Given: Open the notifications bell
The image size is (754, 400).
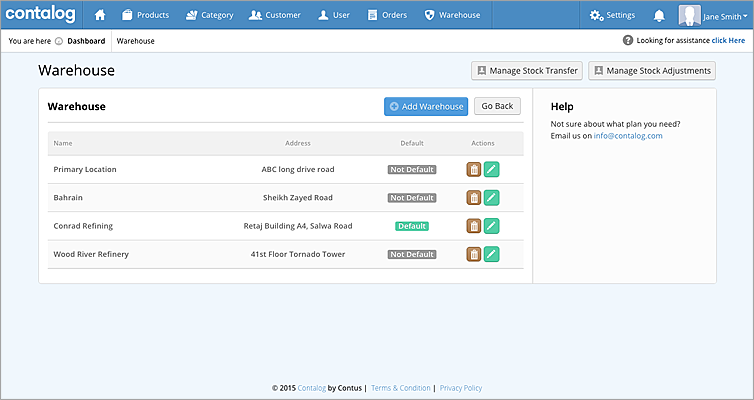Looking at the screenshot, I should point(659,15).
